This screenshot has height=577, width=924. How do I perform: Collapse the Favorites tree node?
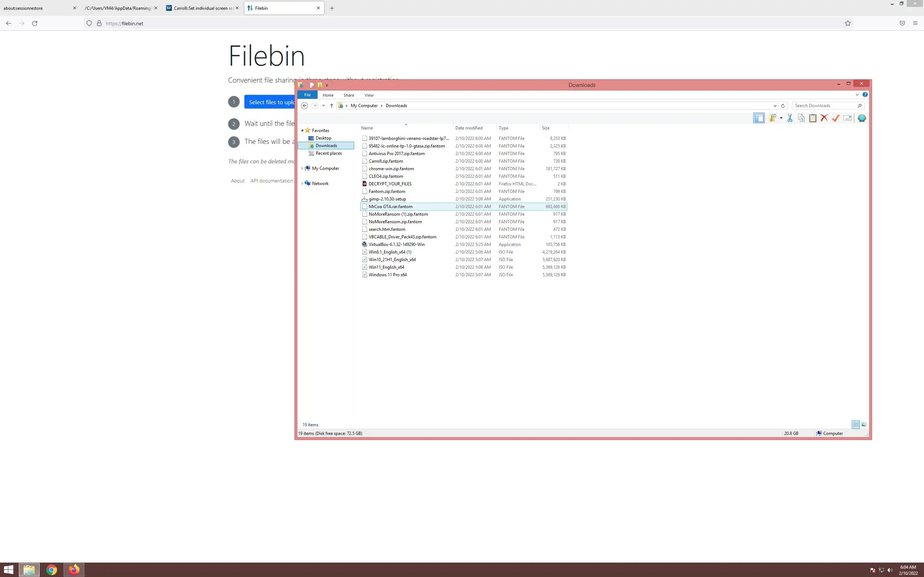click(302, 131)
